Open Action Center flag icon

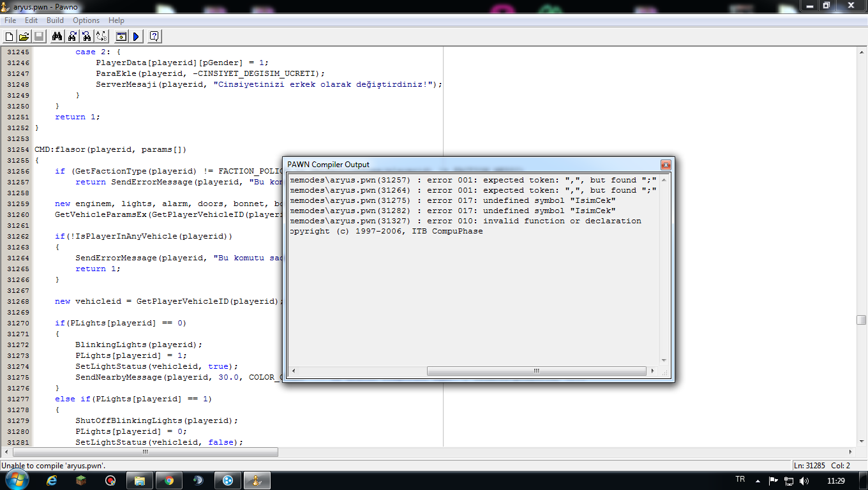coord(773,480)
